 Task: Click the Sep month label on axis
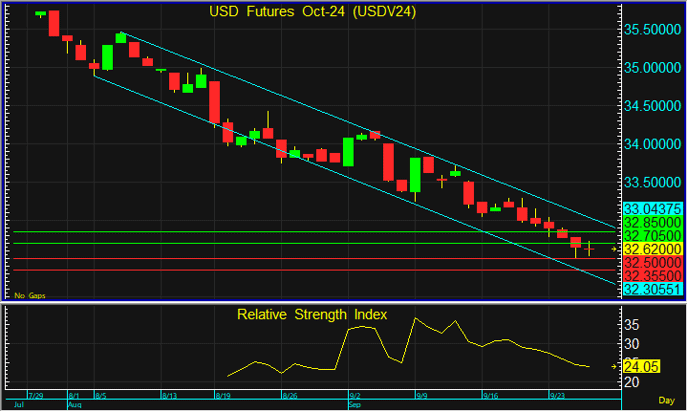click(356, 406)
